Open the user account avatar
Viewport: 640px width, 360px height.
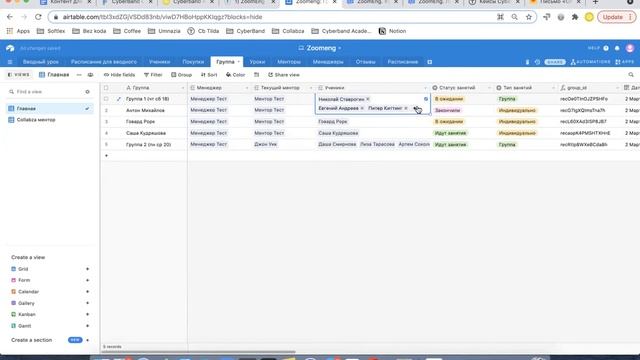630,48
